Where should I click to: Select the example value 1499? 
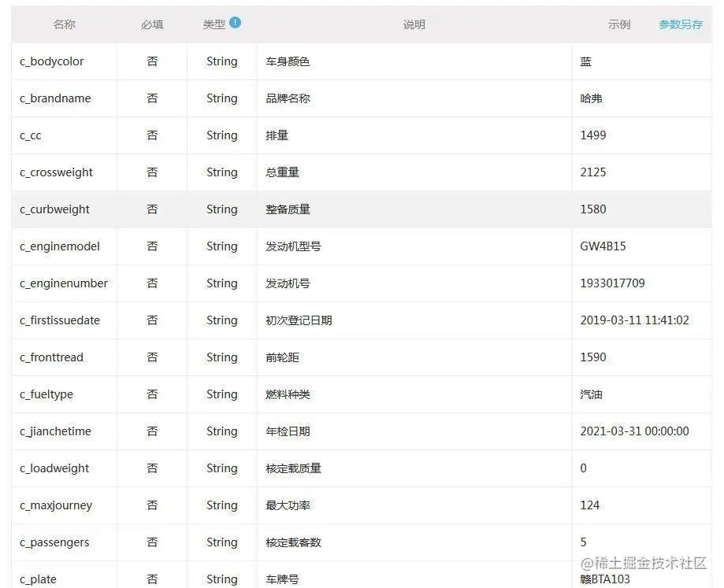593,135
